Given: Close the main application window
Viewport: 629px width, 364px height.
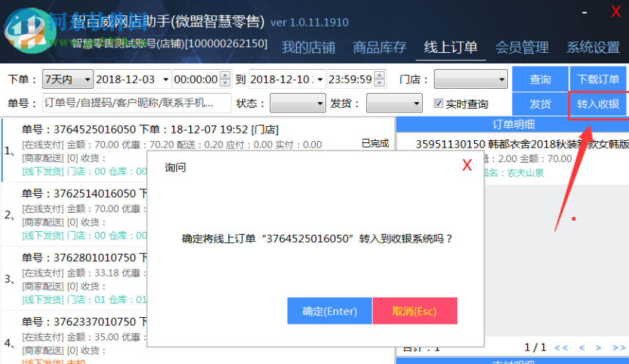Looking at the screenshot, I should 616,12.
